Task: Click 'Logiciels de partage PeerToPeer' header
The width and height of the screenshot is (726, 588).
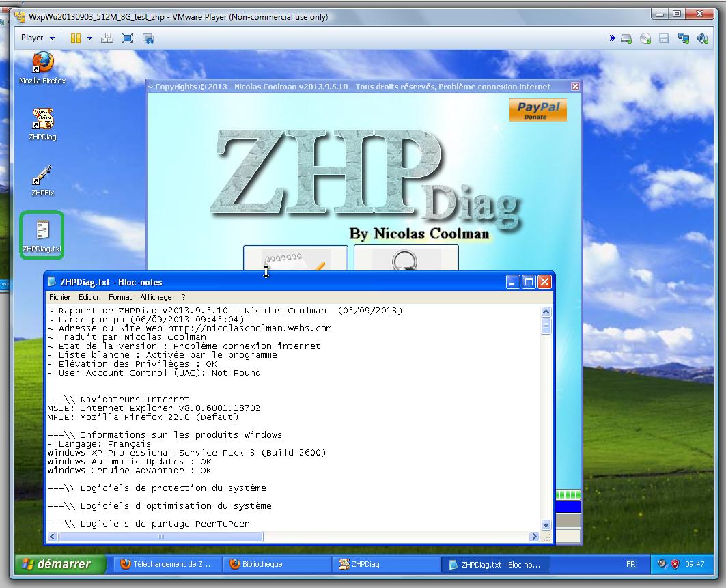Action: coord(149,524)
